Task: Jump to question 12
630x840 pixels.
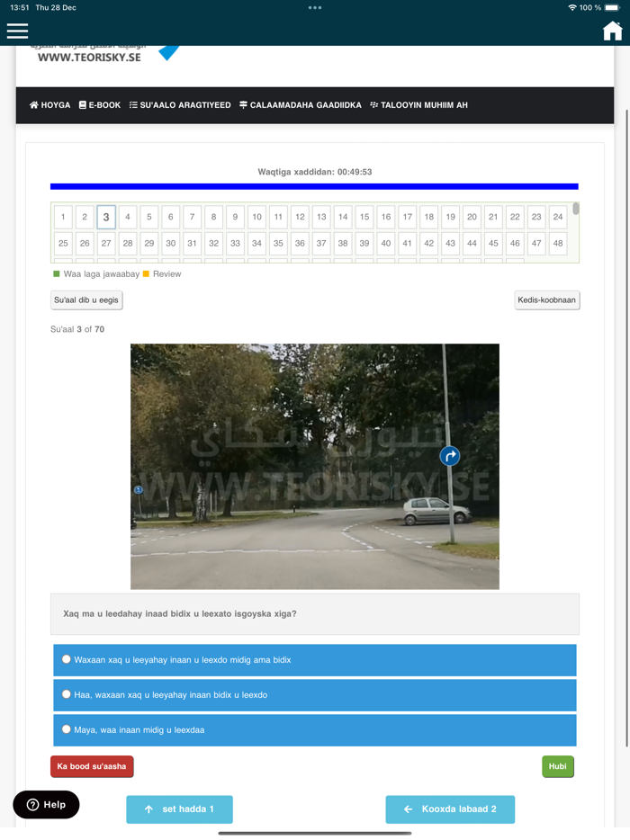Action: 300,217
